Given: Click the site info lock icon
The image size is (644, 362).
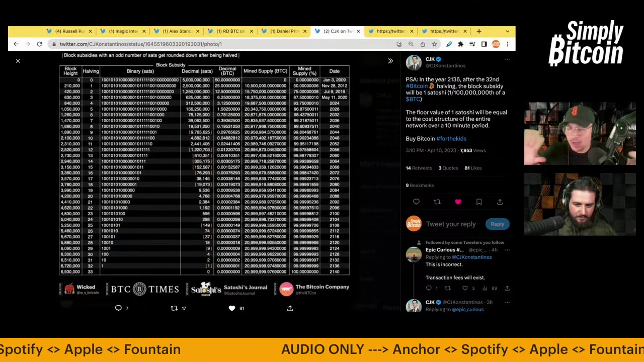Looking at the screenshot, I should pos(53,44).
